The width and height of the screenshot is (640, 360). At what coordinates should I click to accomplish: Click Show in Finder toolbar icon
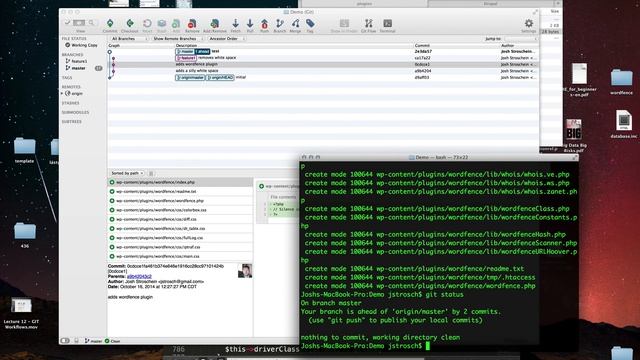pos(344,25)
